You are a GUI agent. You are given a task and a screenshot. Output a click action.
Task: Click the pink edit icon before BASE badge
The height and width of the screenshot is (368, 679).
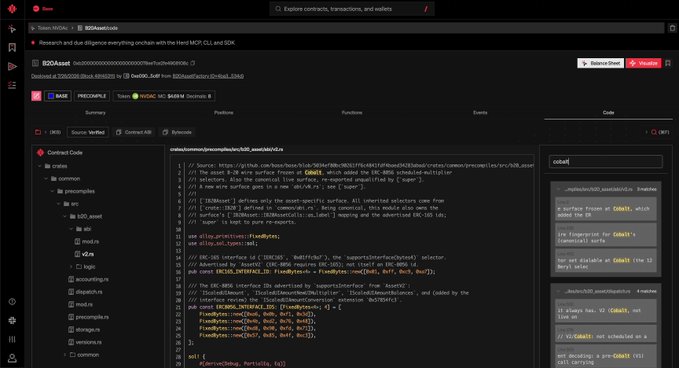pos(36,96)
